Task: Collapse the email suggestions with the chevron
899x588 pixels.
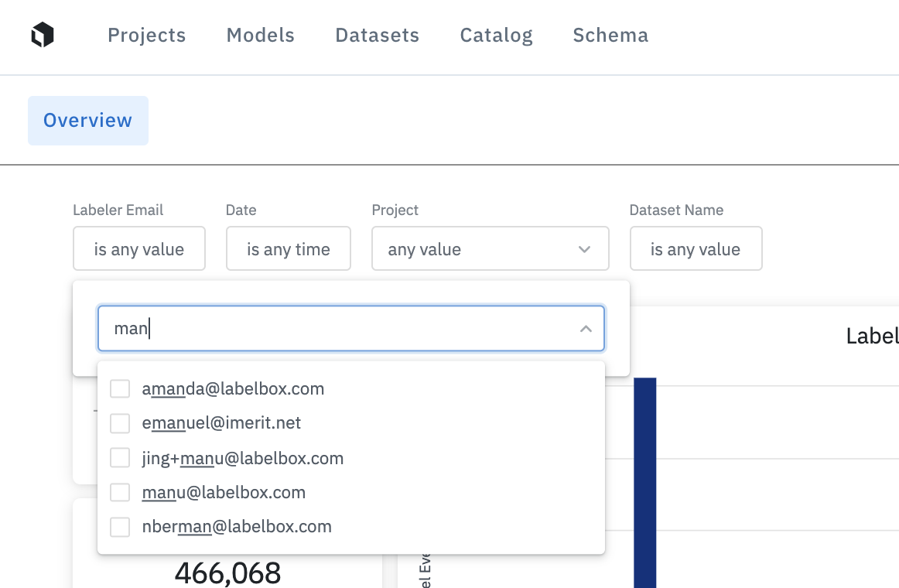Action: [x=586, y=328]
